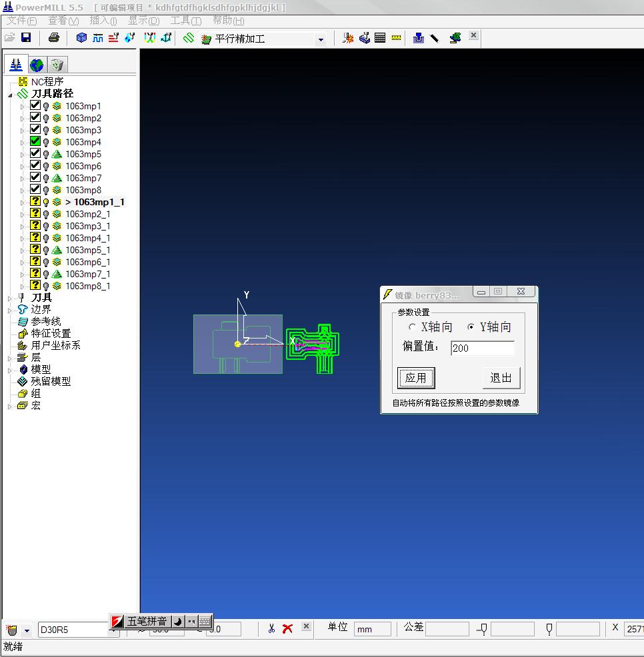Open the 查看 menu
The width and height of the screenshot is (644, 657).
click(x=63, y=21)
